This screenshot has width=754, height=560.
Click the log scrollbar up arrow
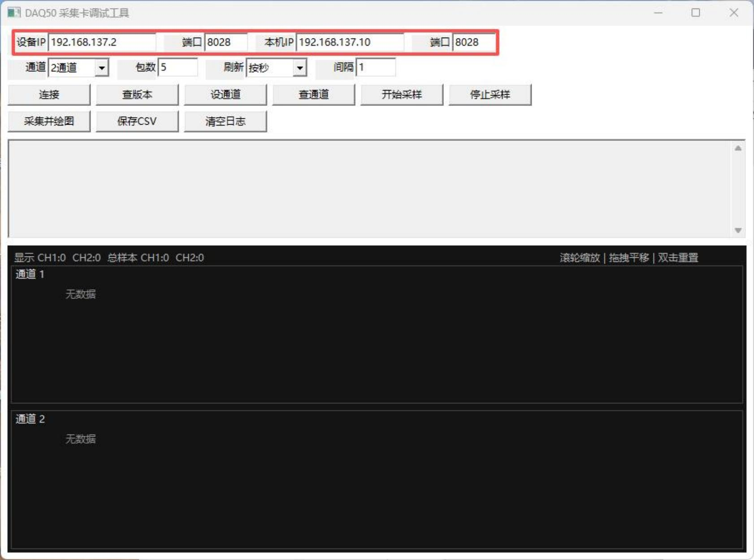point(738,148)
